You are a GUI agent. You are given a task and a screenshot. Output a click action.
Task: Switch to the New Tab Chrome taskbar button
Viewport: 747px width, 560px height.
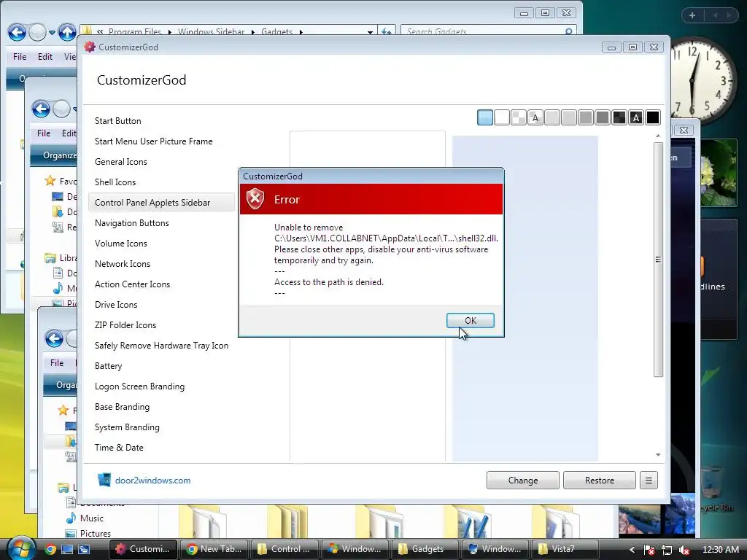215,549
